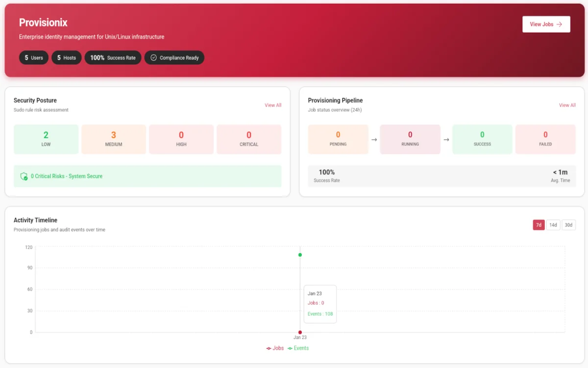Image resolution: width=588 pixels, height=368 pixels.
Task: Click the arrow between Running and Success stages
Action: [446, 139]
